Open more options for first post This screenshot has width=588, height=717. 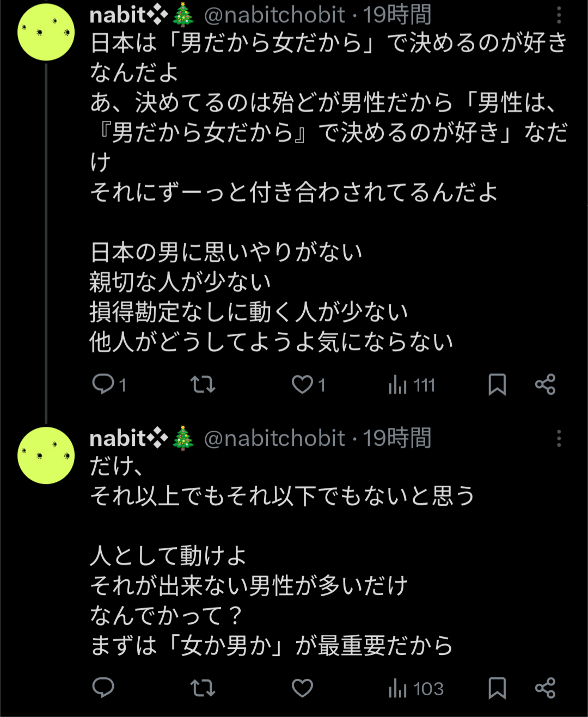[x=559, y=15]
